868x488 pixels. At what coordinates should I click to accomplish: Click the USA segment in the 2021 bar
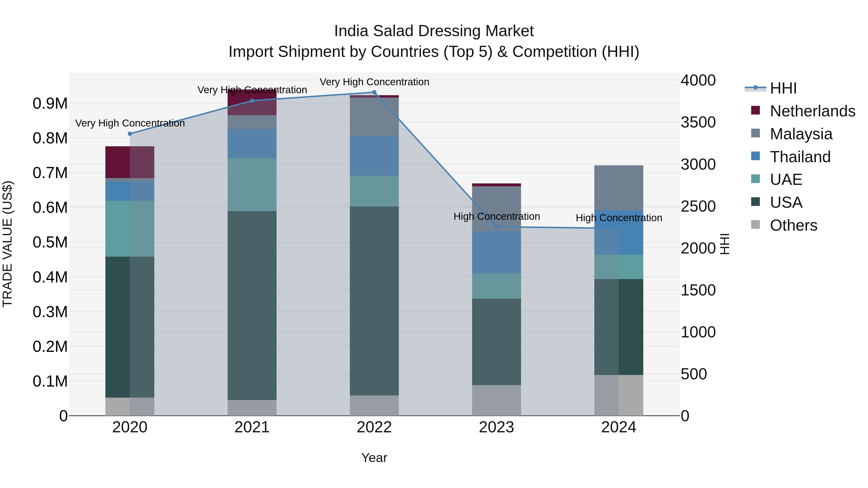tap(252, 306)
